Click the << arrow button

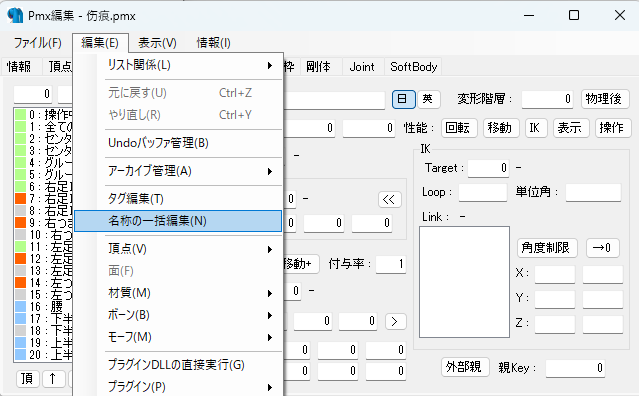(x=390, y=199)
